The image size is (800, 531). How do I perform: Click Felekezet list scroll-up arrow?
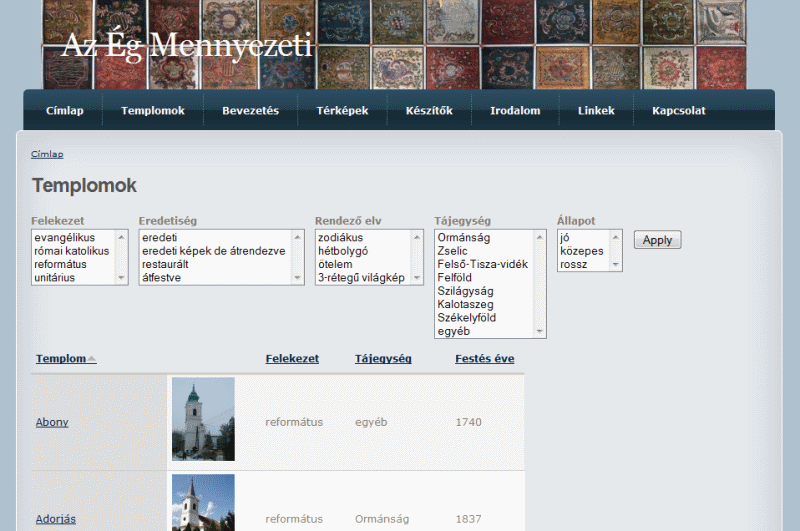(x=121, y=237)
